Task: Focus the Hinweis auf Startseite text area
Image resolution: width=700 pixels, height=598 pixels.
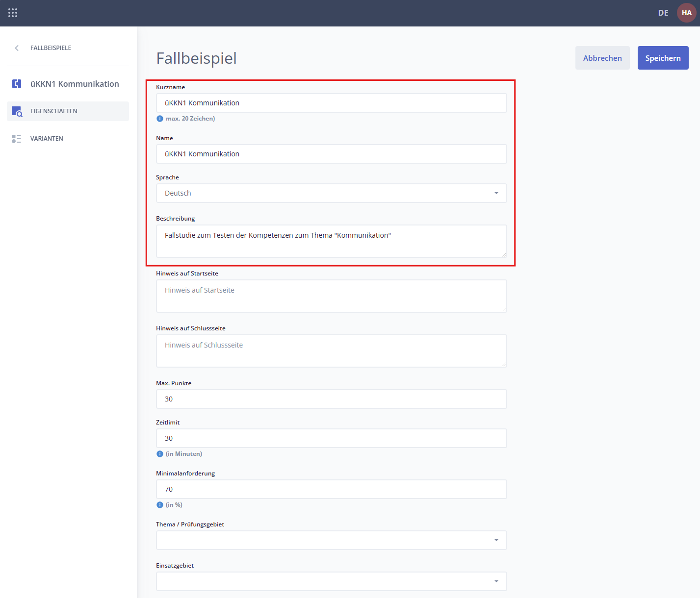Action: tap(331, 296)
